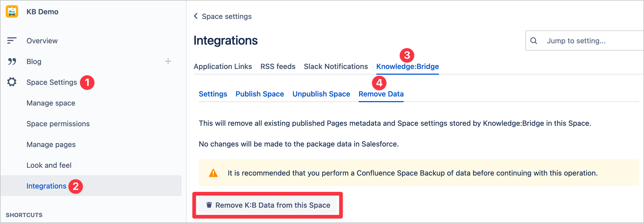Open Manage space in the sidebar

coord(51,103)
